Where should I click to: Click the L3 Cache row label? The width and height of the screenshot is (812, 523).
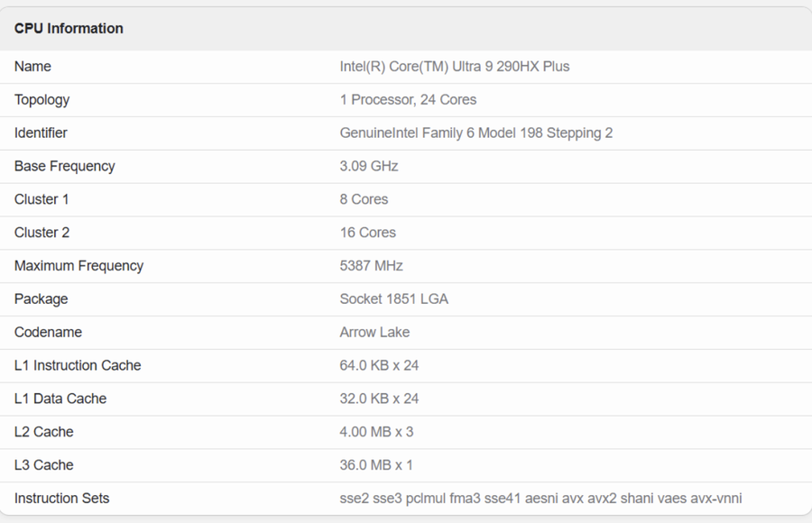43,465
